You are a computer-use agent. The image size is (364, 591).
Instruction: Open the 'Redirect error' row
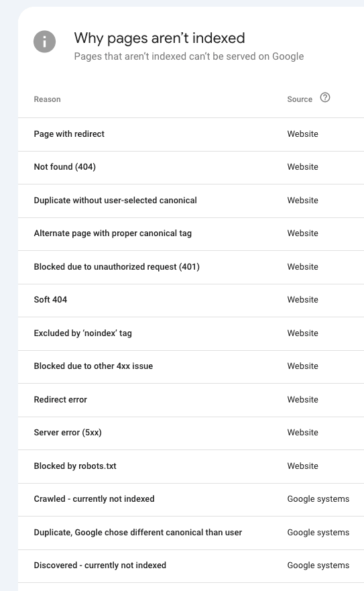click(x=191, y=400)
